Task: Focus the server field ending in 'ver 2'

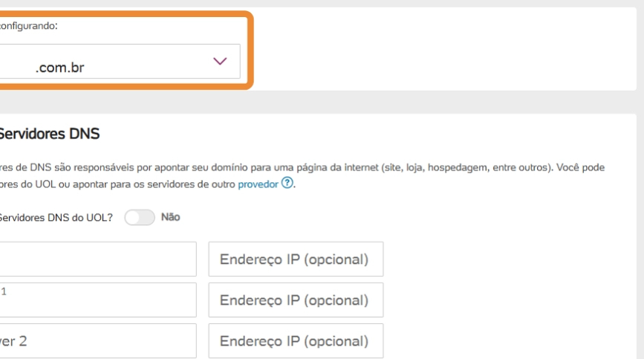Action: [97, 340]
